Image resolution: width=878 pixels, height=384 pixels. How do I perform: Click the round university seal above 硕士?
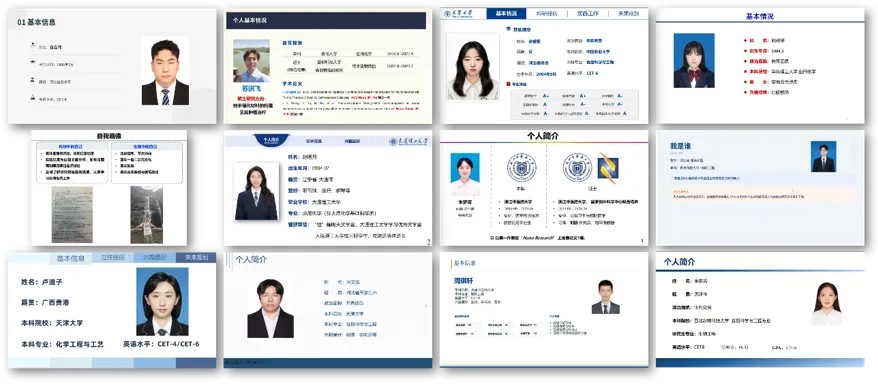577,167
